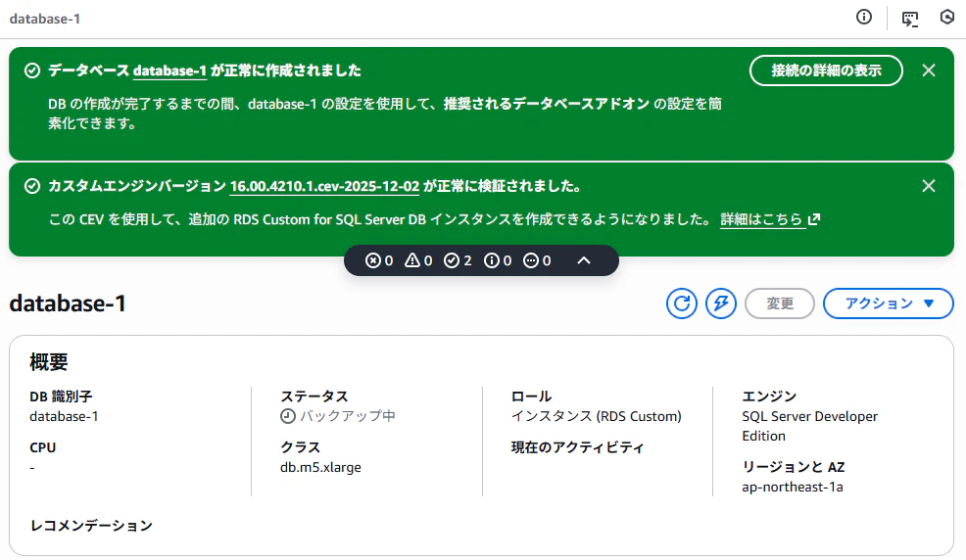
Task: Open the info panel icon in header
Action: pos(864,18)
